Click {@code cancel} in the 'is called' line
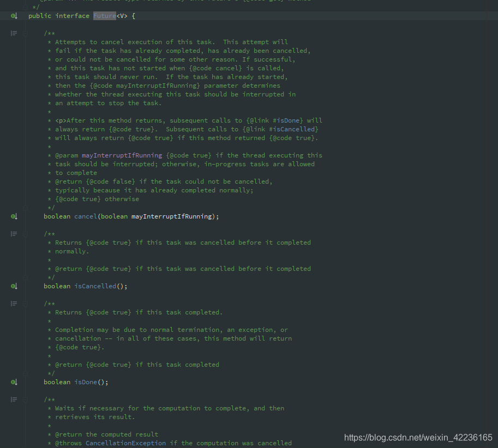498x448 pixels. click(x=215, y=68)
